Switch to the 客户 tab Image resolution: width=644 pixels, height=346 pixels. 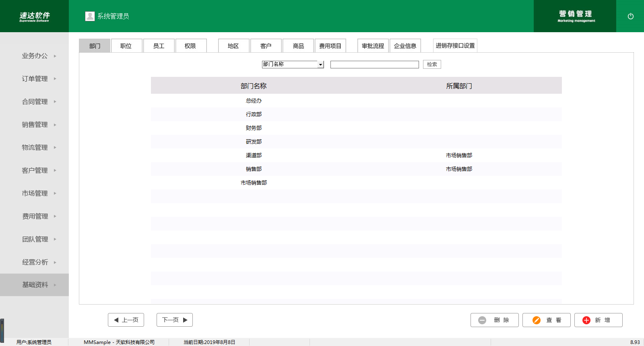(266, 46)
